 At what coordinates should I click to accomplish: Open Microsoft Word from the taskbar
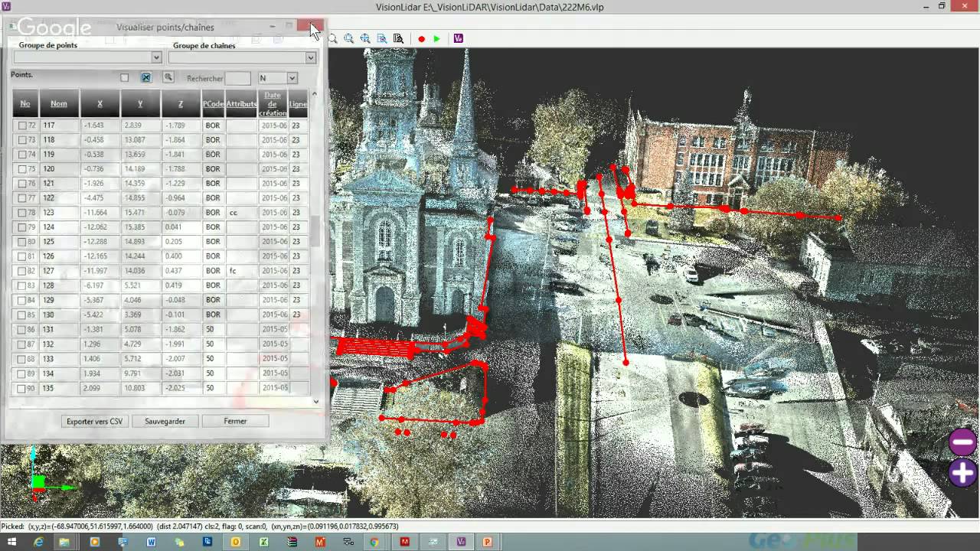pyautogui.click(x=151, y=542)
